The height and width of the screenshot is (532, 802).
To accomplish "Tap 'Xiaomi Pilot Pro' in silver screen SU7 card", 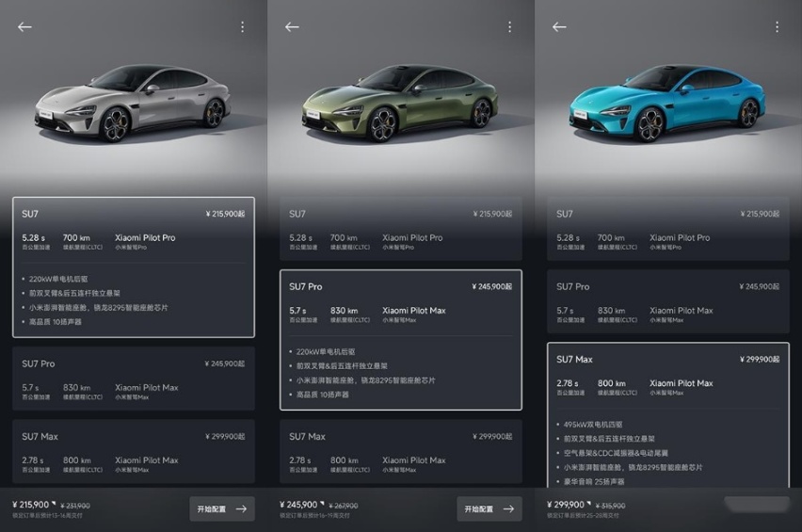I will [x=145, y=238].
